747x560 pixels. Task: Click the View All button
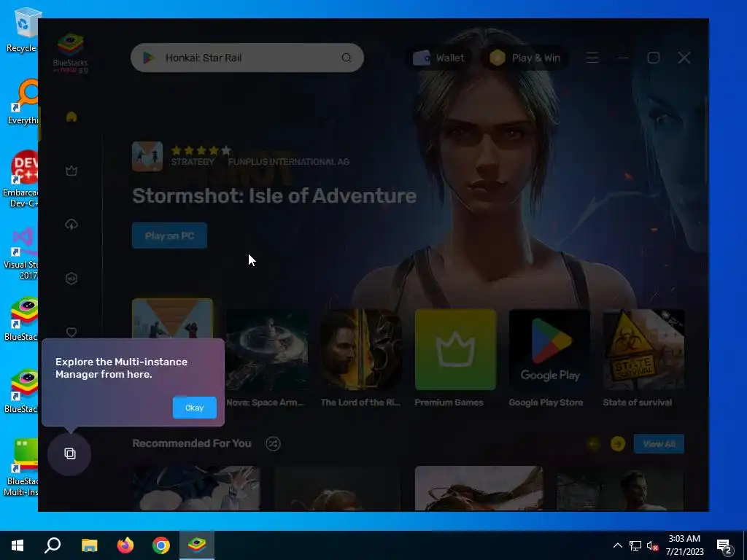[659, 444]
